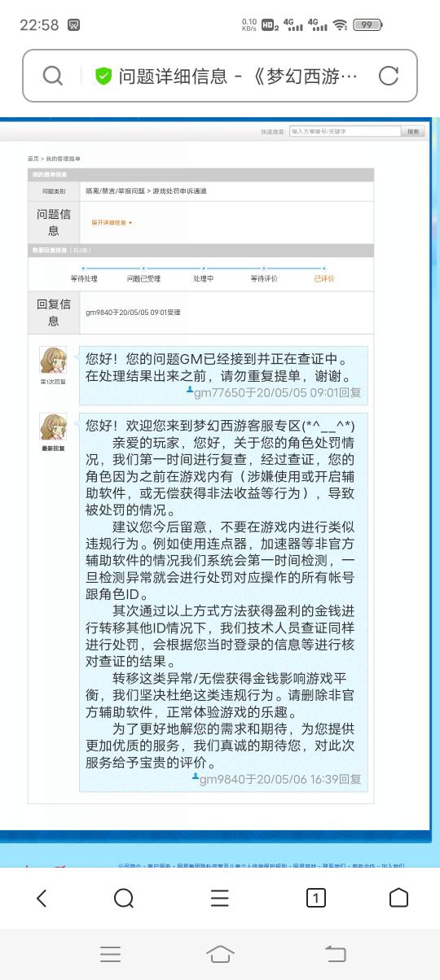The image size is (440, 980).
Task: Tap the browser search magnifier in address bar
Action: pos(53,76)
